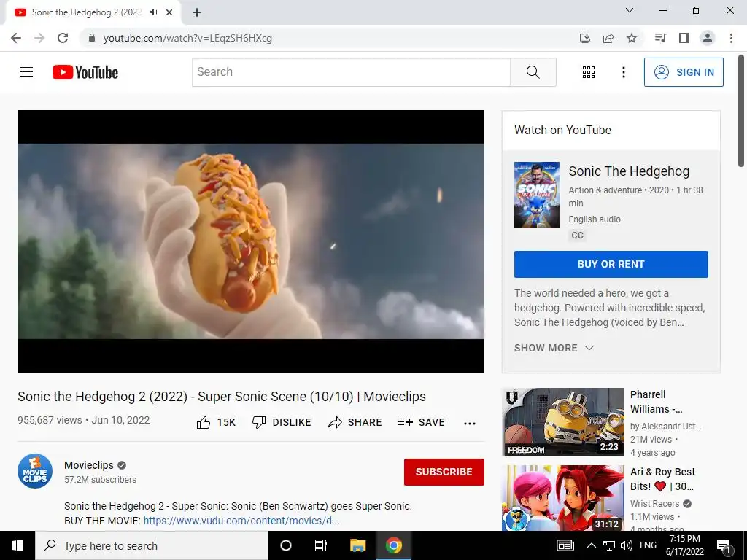Open the notification center icon
Screen dimensions: 747x560
(724, 546)
